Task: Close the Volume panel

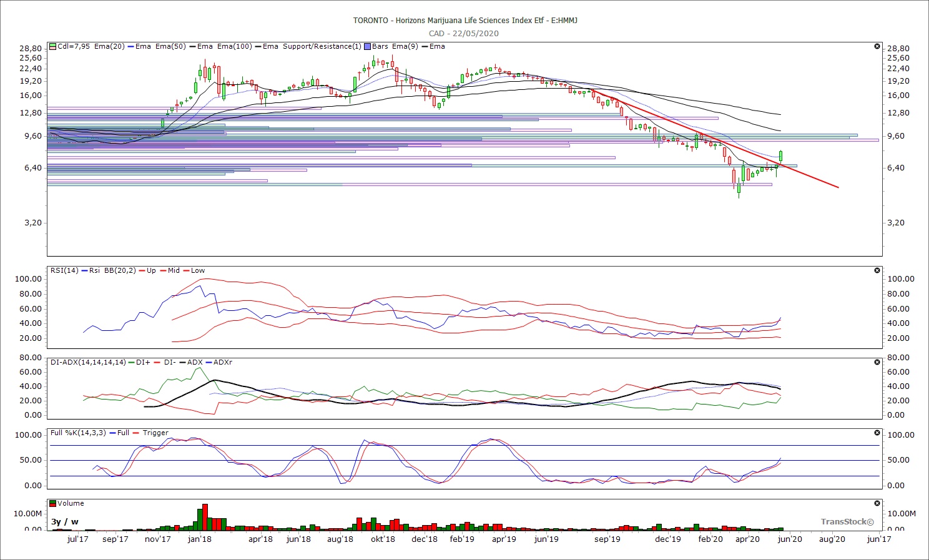Action: [x=877, y=503]
